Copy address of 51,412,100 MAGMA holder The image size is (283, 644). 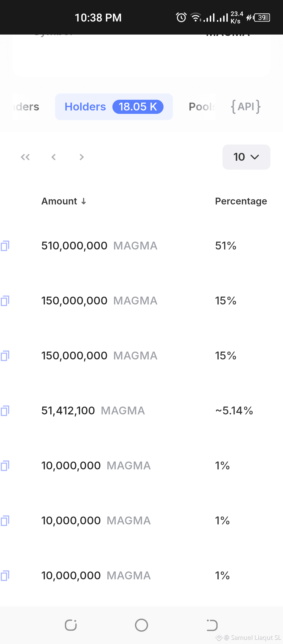tap(5, 411)
